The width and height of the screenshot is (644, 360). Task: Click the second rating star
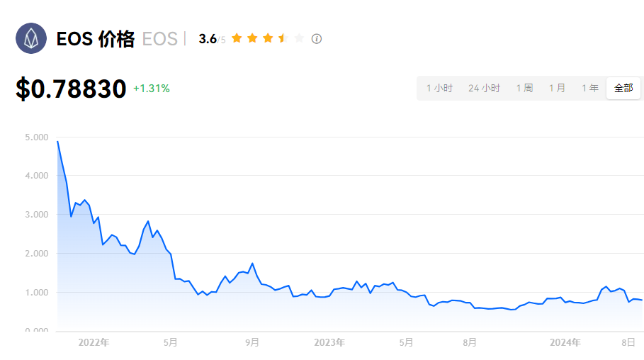(x=252, y=38)
